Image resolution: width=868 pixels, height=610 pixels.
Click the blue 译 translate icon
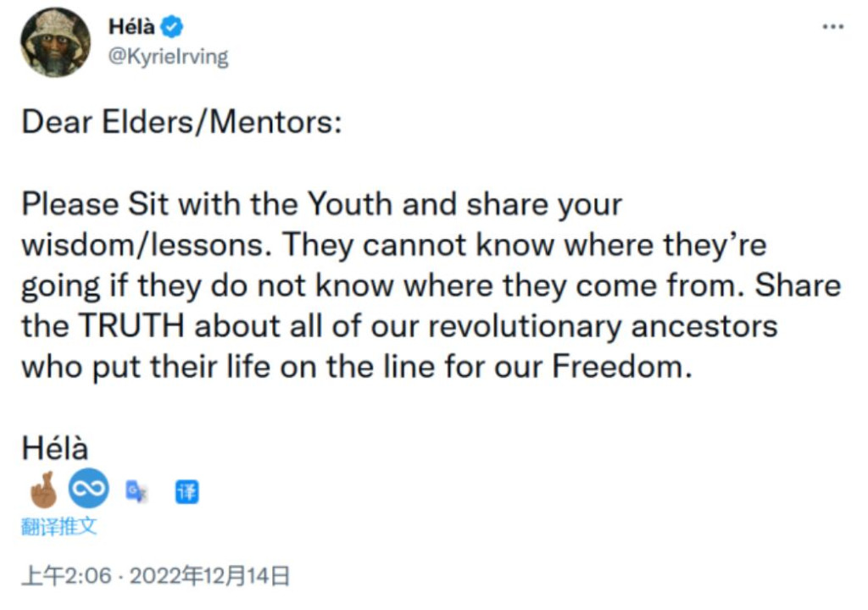187,491
